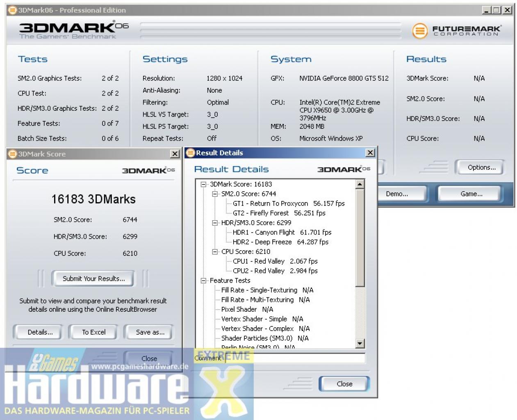
Task: Click the Result Details window title icon
Action: point(190,153)
